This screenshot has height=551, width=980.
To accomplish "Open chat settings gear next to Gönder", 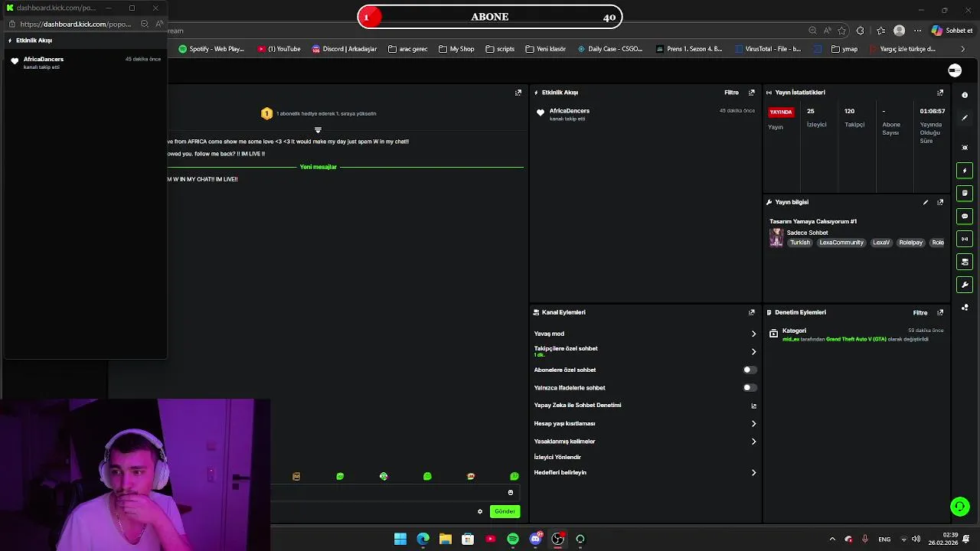I will coord(480,511).
